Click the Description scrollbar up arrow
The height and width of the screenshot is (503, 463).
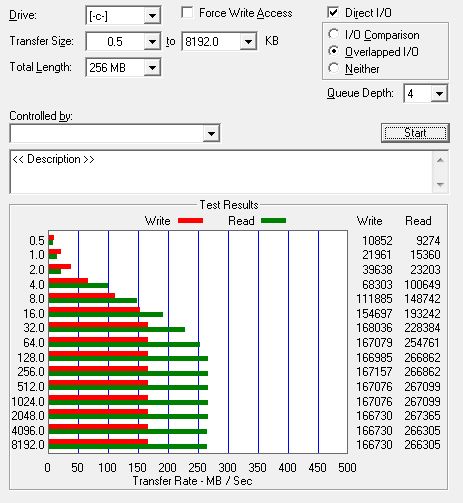(x=440, y=160)
